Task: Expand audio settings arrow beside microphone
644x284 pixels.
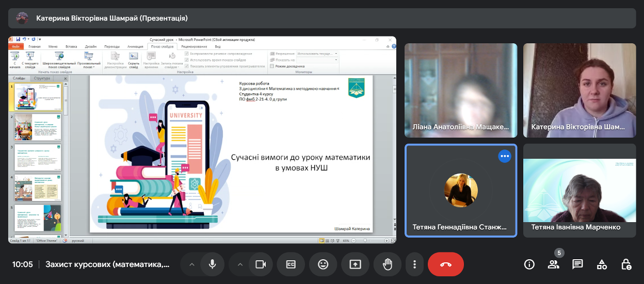Action: click(x=192, y=264)
